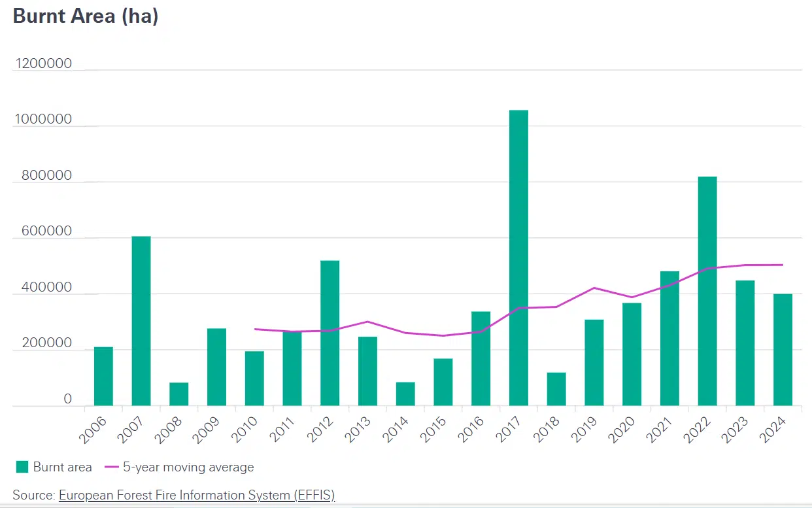Toggle the 5-year moving average legend item
The image size is (812, 508).
188,467
